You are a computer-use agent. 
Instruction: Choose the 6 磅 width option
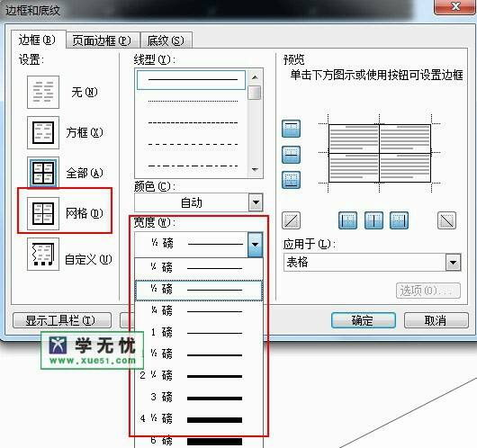(x=199, y=441)
